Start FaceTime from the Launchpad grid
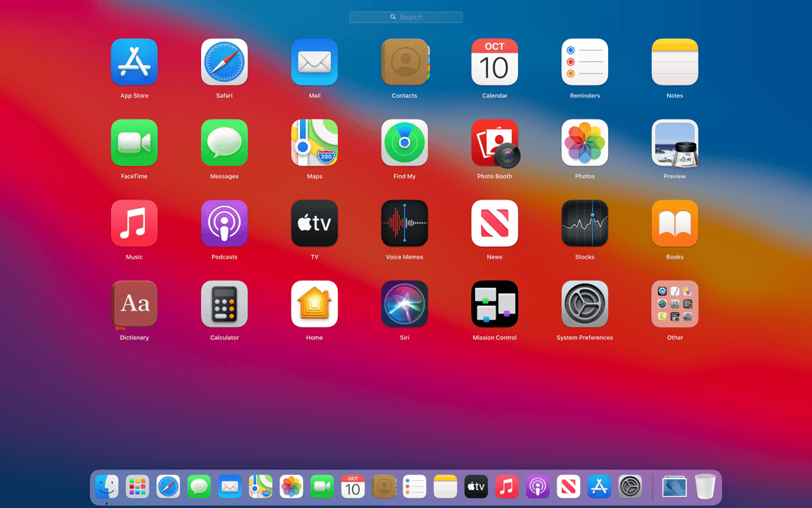This screenshot has width=812, height=508. coord(134,143)
